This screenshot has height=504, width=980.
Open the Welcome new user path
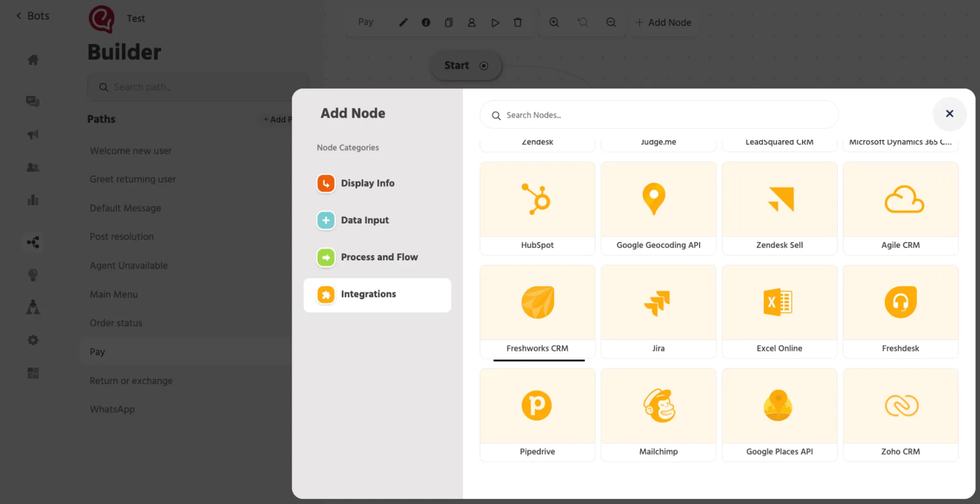(x=130, y=151)
